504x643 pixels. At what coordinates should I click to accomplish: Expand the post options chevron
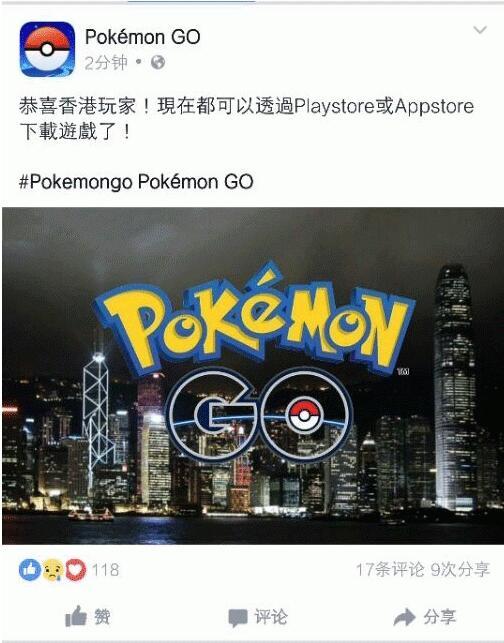tap(480, 30)
